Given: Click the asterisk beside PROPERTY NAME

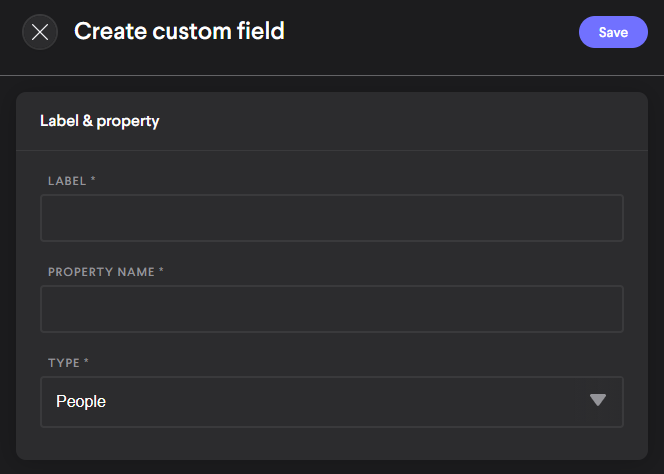Looking at the screenshot, I should 161,271.
